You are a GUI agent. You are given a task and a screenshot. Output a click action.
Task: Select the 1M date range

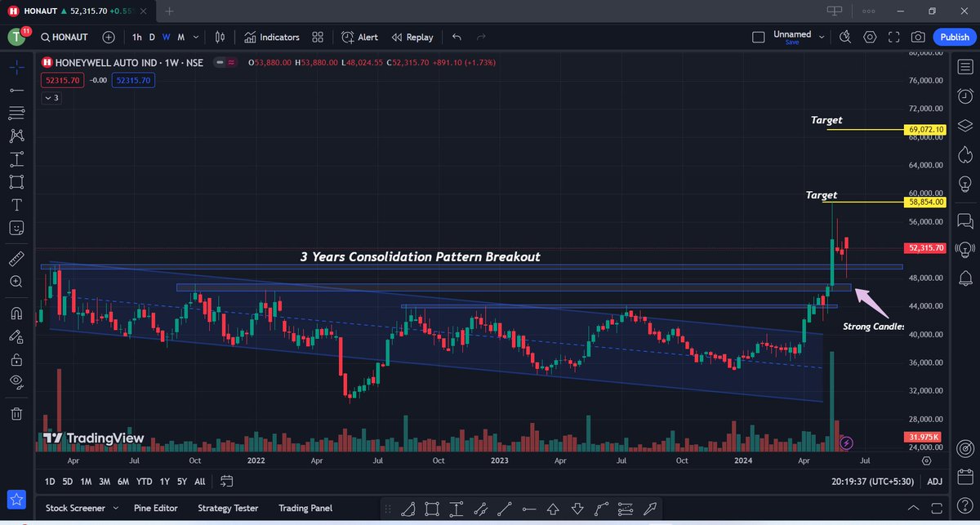(x=85, y=481)
